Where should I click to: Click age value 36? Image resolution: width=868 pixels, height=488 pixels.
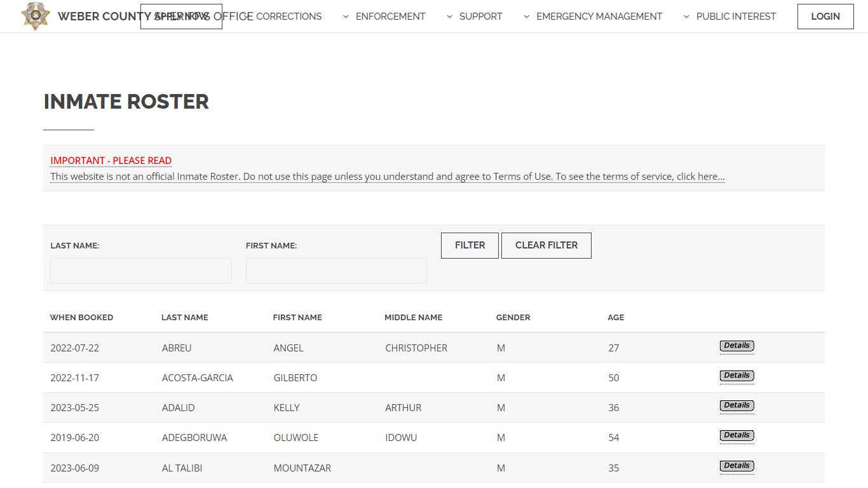pos(614,408)
